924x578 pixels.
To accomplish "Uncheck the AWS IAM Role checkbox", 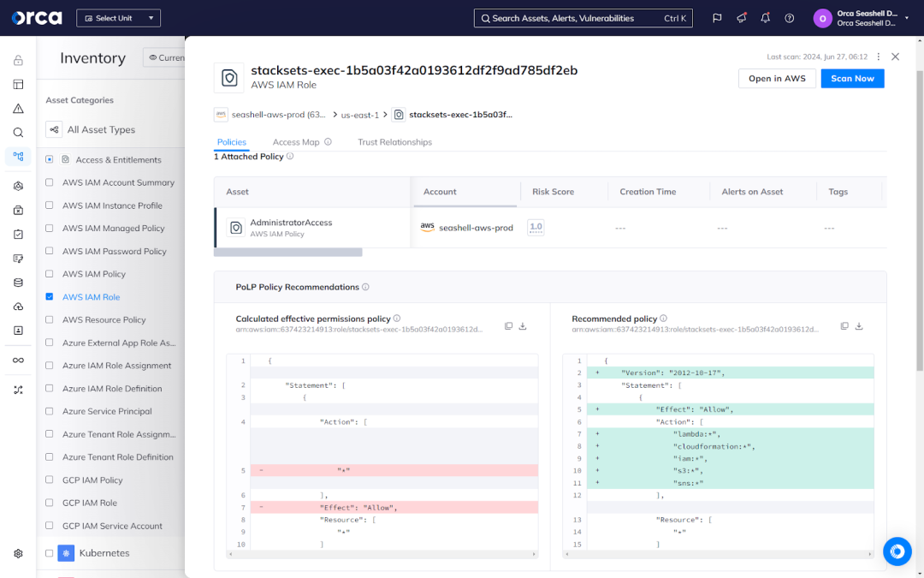I will tap(50, 296).
